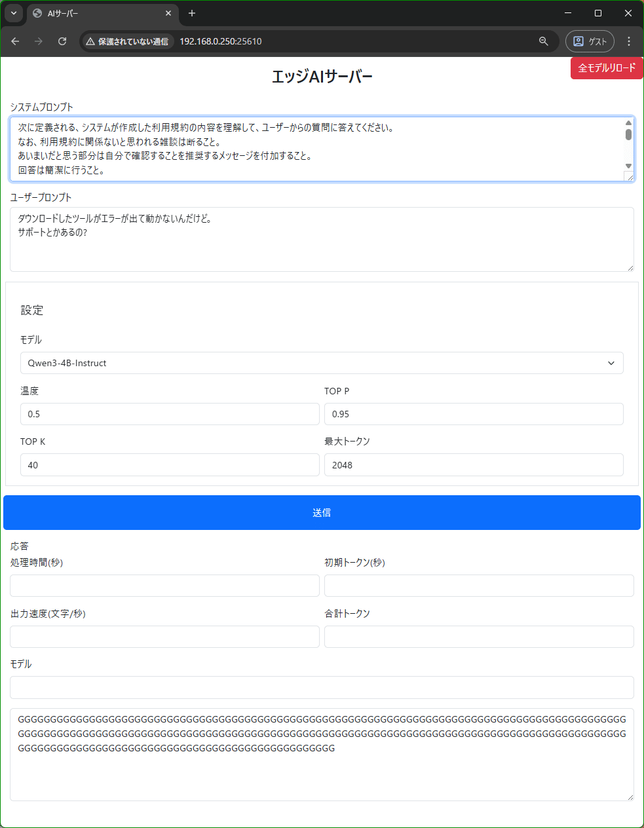Click the TOP P input field
This screenshot has height=828, width=644.
tap(473, 414)
